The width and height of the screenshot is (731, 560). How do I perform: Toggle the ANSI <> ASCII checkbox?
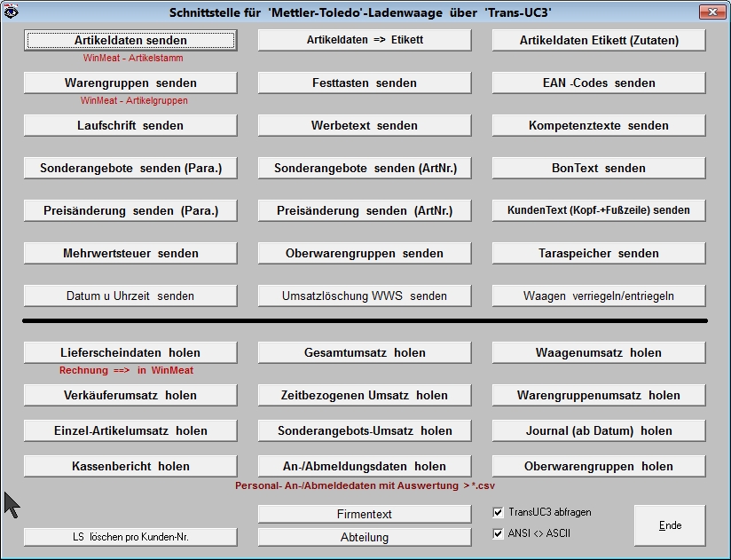pyautogui.click(x=498, y=533)
